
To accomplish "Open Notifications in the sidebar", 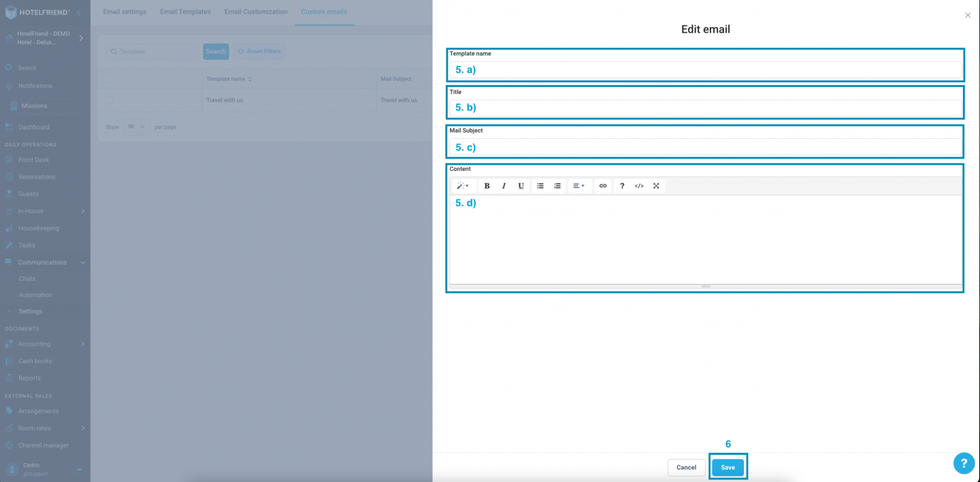I will tap(35, 86).
